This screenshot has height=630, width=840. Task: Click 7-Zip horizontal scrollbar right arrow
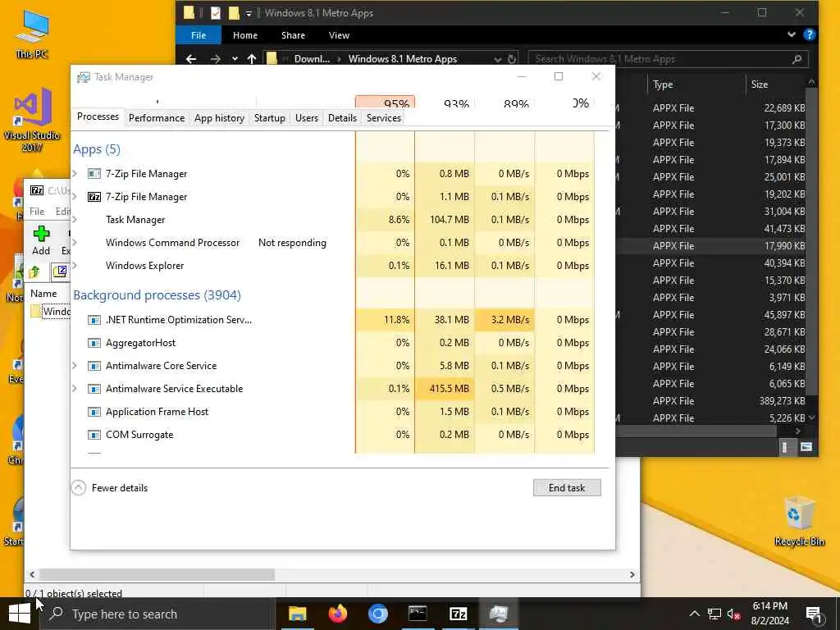point(632,574)
